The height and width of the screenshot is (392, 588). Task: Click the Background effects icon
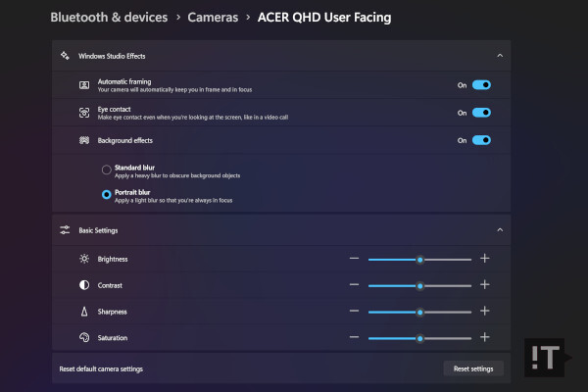[x=84, y=140]
